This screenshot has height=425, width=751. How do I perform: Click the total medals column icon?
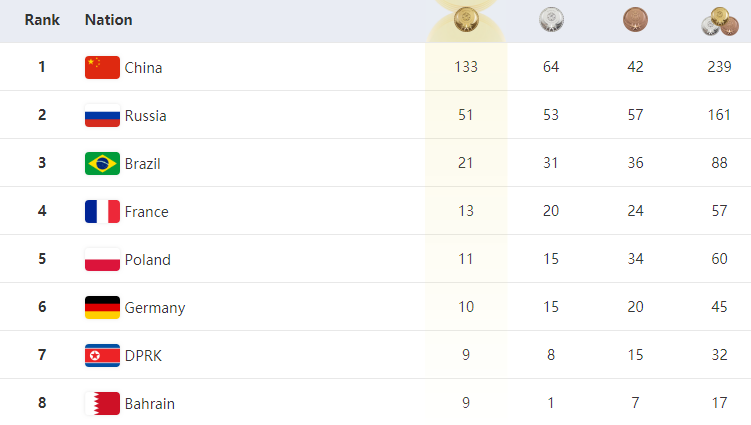[719, 21]
